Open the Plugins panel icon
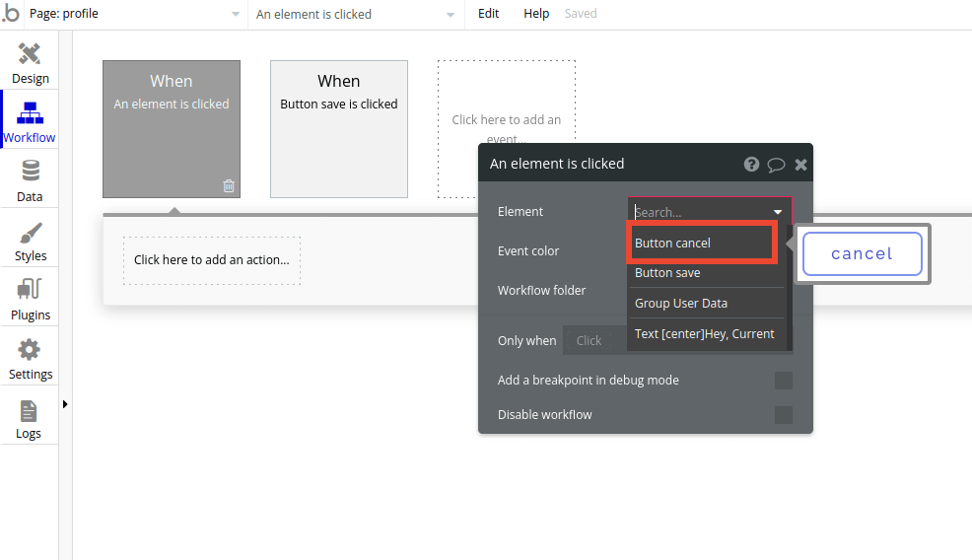Screen dimensions: 972x560 30,292
